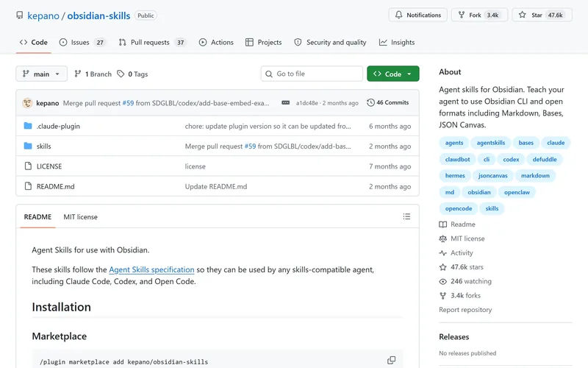Viewport: 588px width, 368px height.
Task: Click the 'license' commit message text
Action: tap(195, 166)
